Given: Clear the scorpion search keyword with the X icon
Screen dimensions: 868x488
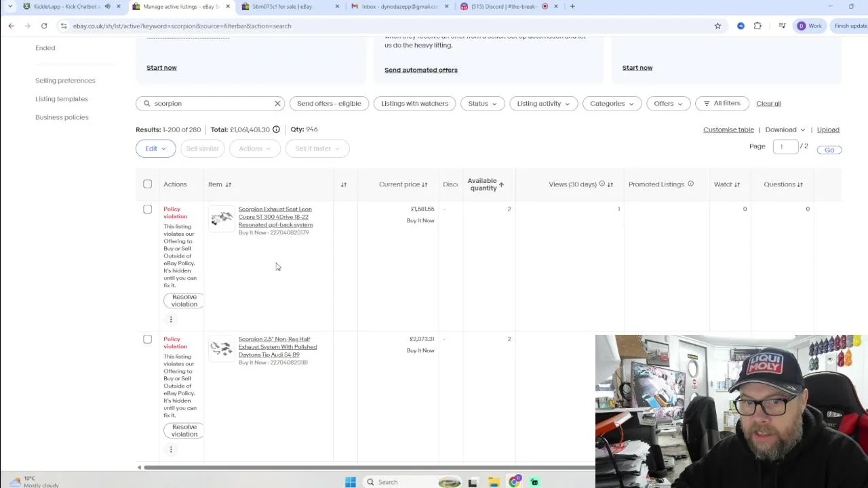Looking at the screenshot, I should (277, 104).
